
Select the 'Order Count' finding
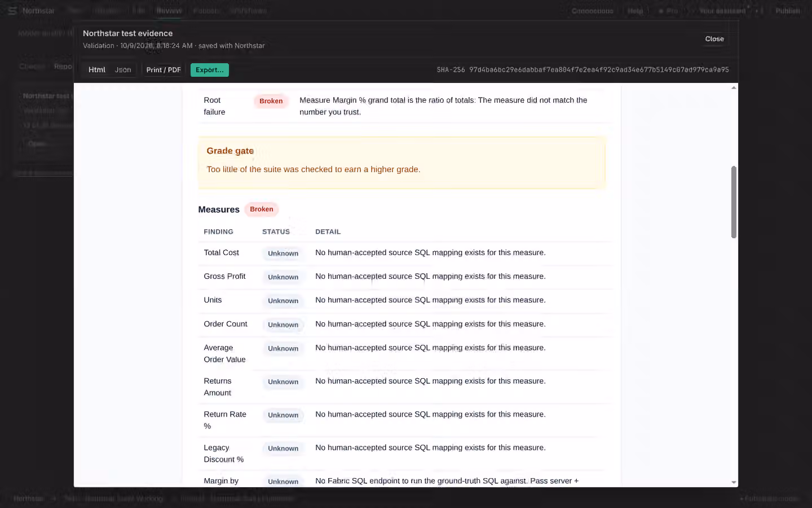(226, 324)
